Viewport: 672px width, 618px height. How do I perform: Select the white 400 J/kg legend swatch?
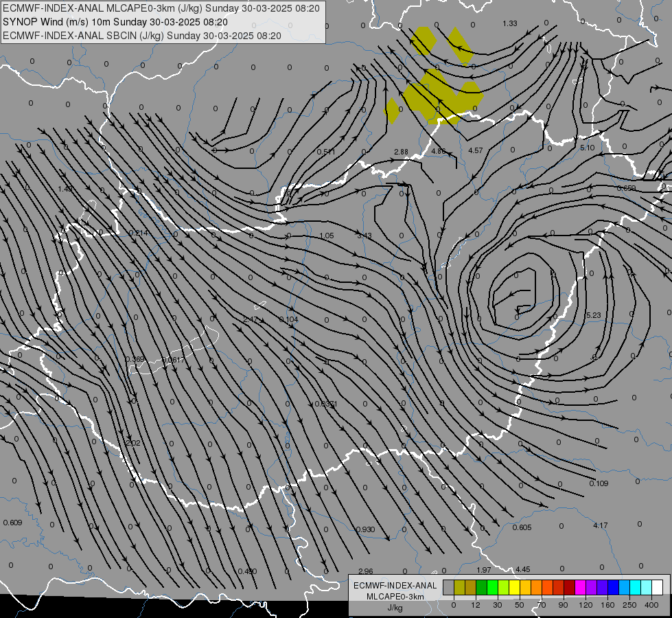pos(657,587)
